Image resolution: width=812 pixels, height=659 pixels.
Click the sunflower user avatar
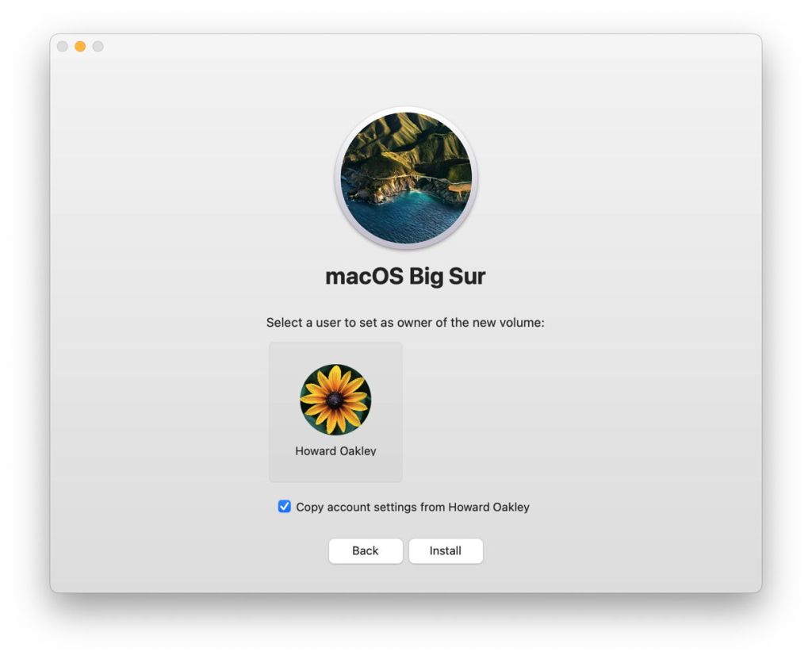point(335,400)
